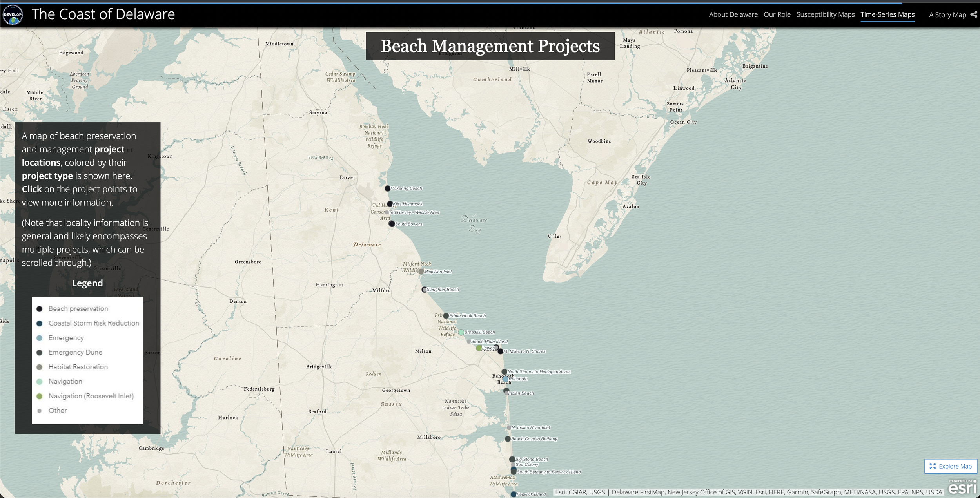This screenshot has height=498, width=980.
Task: Switch to the Susceptibility Maps tab
Action: [826, 14]
